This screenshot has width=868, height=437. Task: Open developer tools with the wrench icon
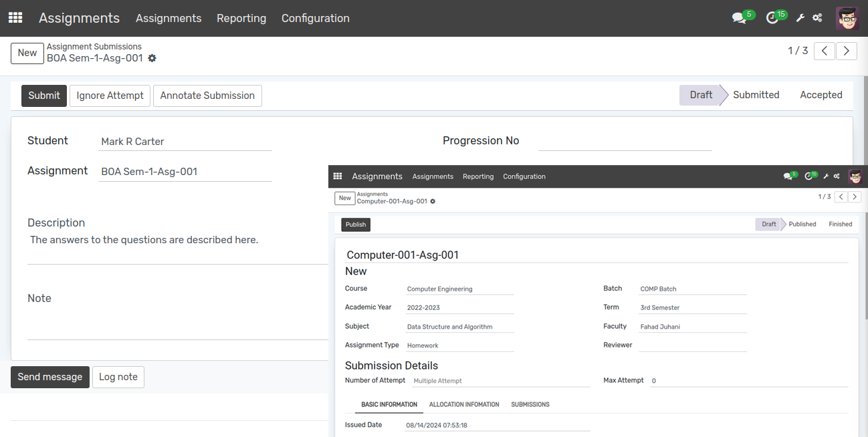(800, 18)
